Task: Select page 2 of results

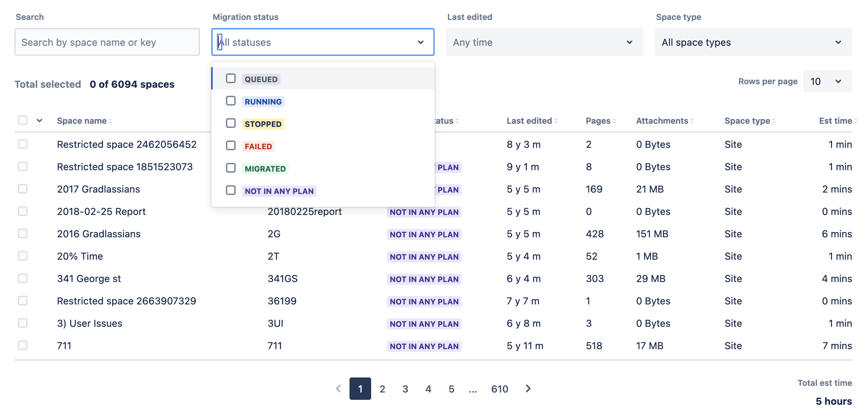Action: (x=382, y=389)
